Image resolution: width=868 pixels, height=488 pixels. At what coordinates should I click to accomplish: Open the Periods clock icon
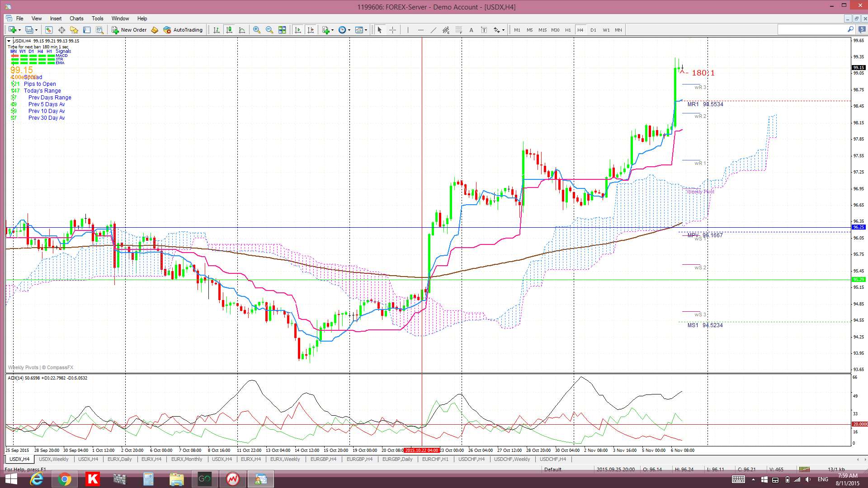coord(342,30)
